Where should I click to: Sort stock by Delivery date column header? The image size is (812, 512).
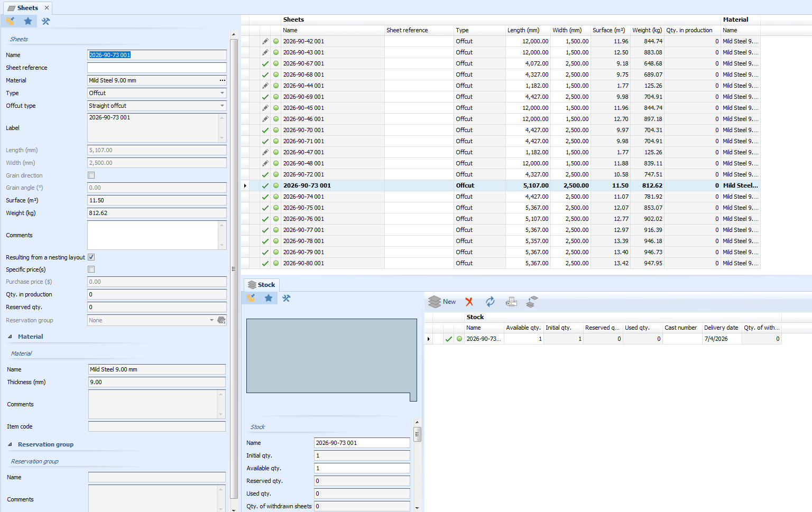[x=722, y=328]
